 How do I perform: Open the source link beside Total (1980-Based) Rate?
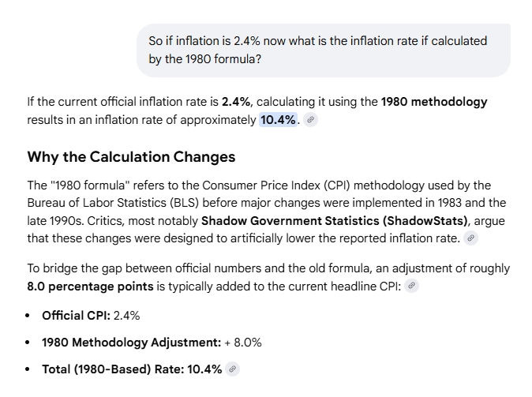pyautogui.click(x=232, y=369)
